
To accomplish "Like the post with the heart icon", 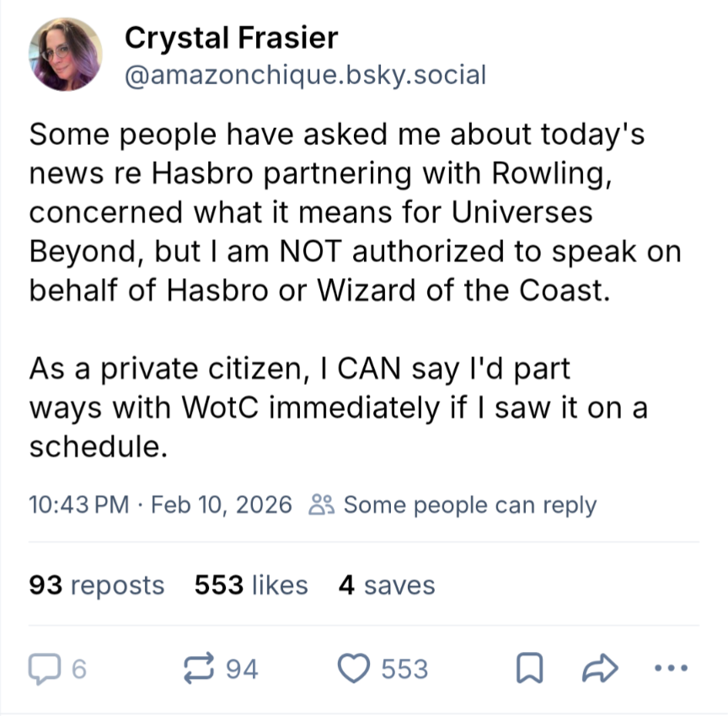I will pyautogui.click(x=354, y=669).
